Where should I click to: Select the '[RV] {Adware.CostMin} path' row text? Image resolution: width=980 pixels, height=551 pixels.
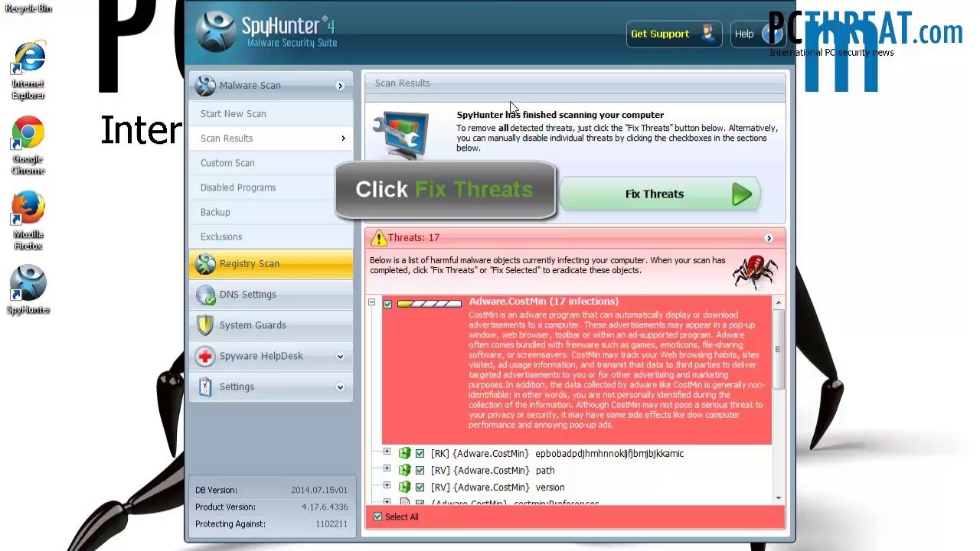(x=492, y=471)
